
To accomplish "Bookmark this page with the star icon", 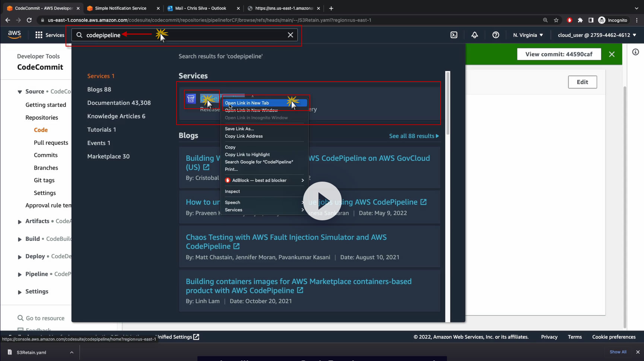I will coord(556,20).
